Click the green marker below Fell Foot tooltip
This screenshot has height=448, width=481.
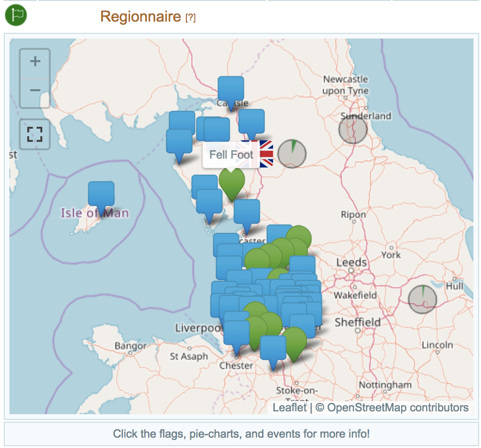coord(232,181)
